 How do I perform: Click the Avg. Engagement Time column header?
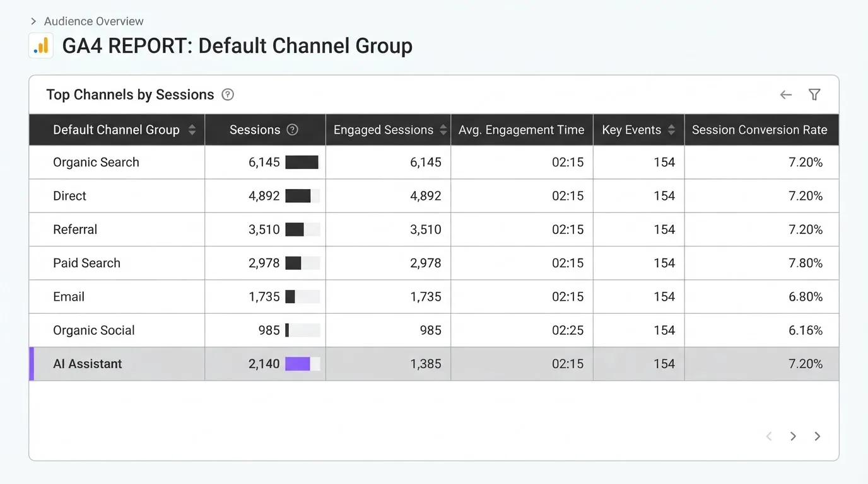(x=522, y=130)
